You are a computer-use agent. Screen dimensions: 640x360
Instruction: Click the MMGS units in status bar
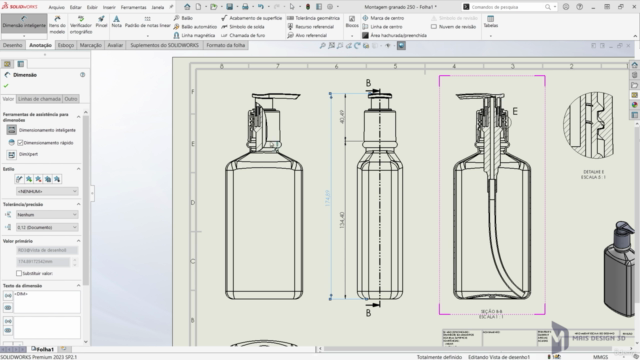(x=600, y=357)
